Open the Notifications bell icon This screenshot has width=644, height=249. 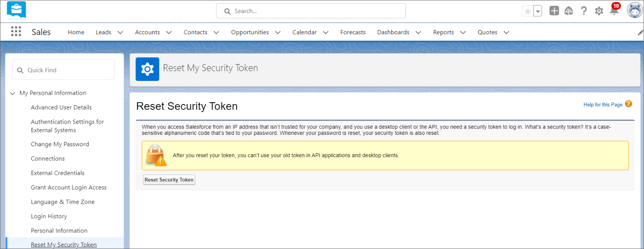614,11
